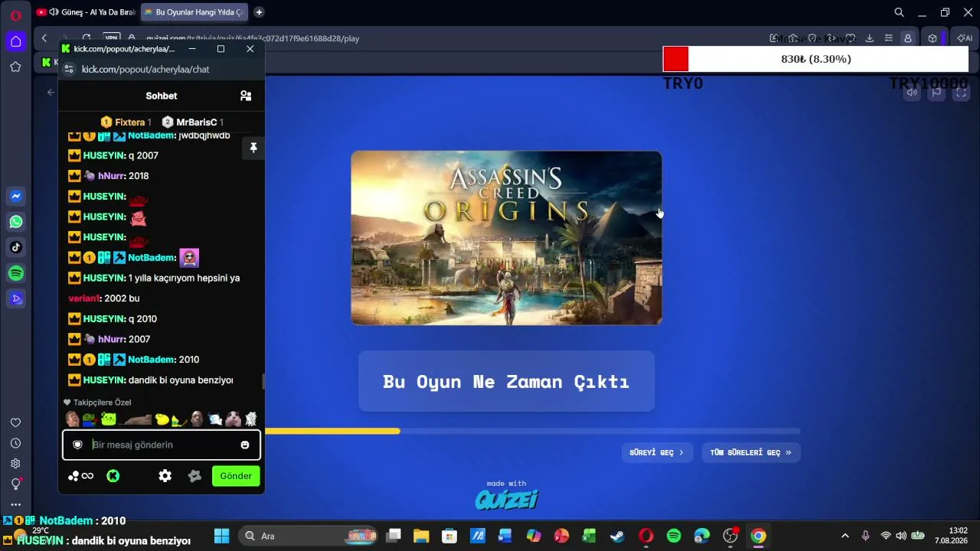Click the Kick popout site info icon
This screenshot has height=551, width=980.
68,69
